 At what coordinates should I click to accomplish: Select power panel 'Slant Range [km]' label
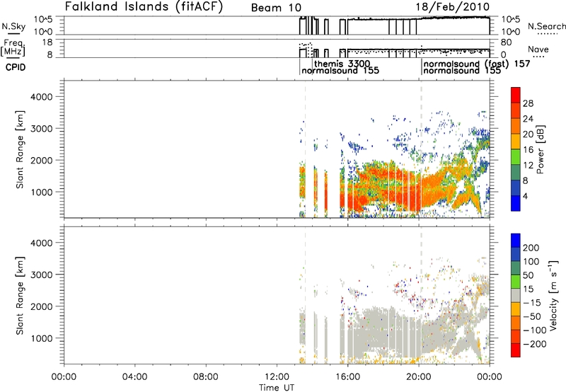pyautogui.click(x=20, y=149)
